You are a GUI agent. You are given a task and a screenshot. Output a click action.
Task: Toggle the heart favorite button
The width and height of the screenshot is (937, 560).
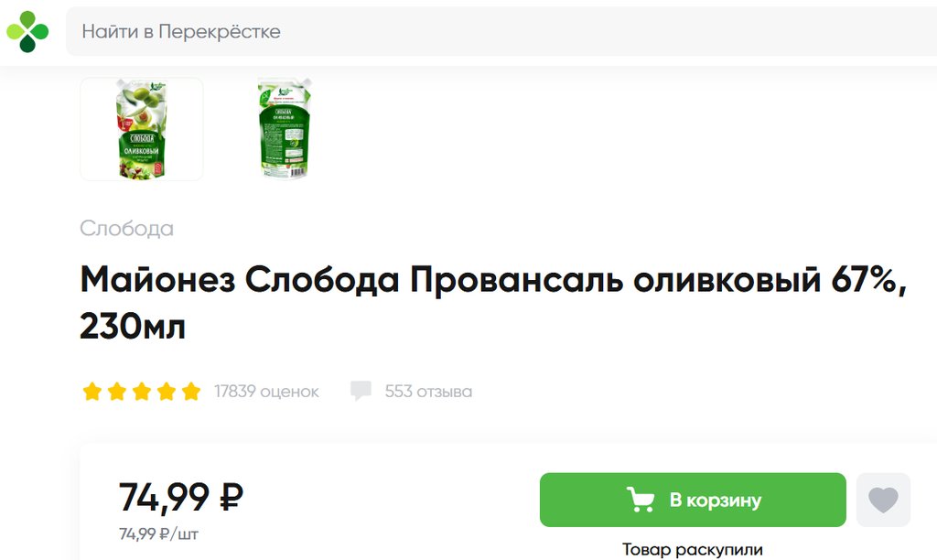point(883,500)
